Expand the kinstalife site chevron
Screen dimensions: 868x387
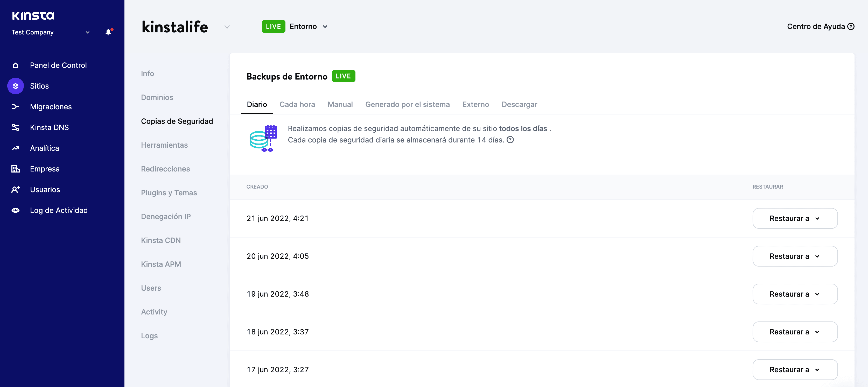(x=227, y=27)
